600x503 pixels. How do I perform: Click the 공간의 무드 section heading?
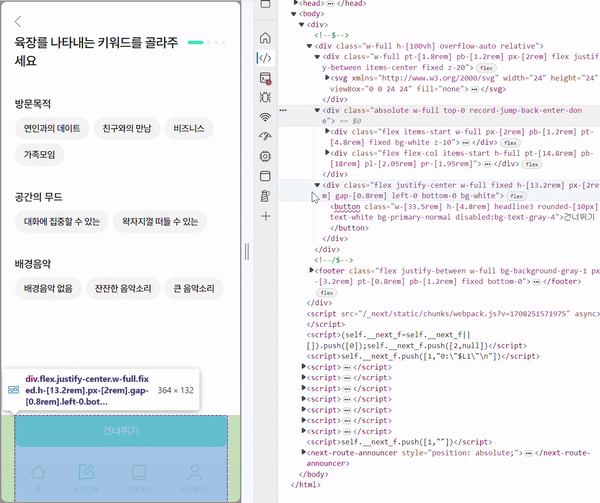click(38, 197)
